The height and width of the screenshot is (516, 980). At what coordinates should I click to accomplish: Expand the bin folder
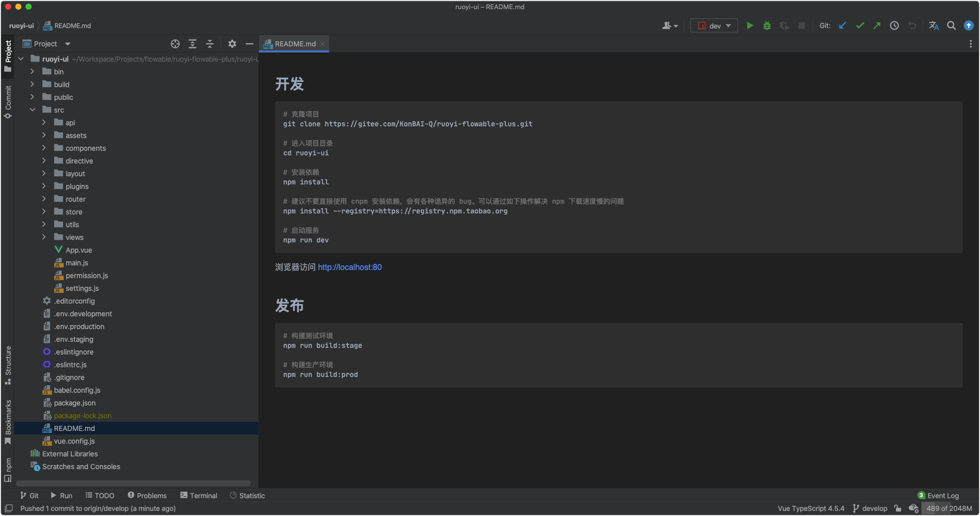[x=32, y=72]
